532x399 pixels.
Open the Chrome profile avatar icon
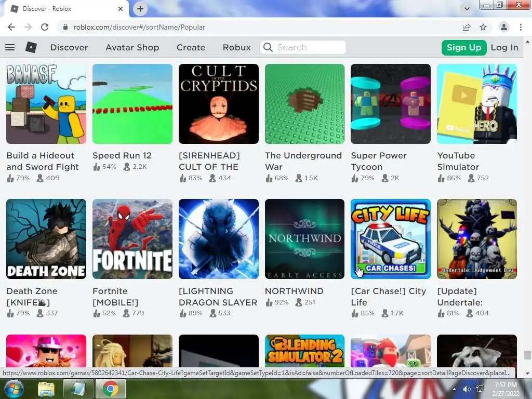504,27
